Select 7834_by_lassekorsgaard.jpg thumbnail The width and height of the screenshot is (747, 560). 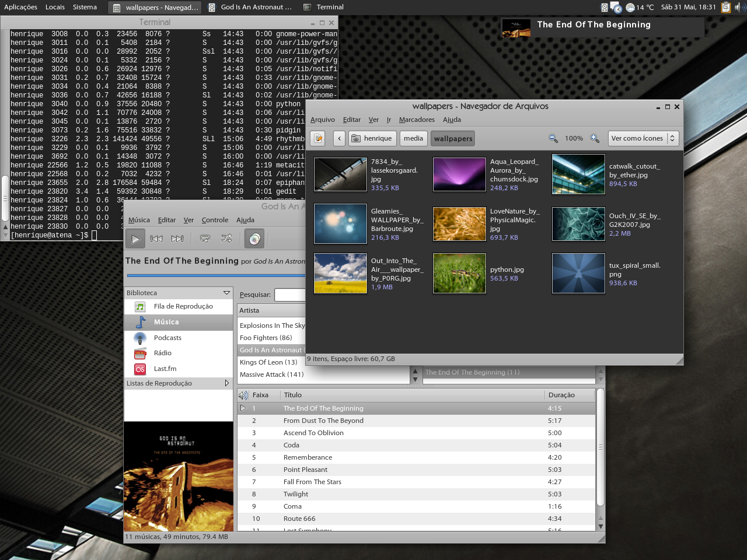point(340,174)
